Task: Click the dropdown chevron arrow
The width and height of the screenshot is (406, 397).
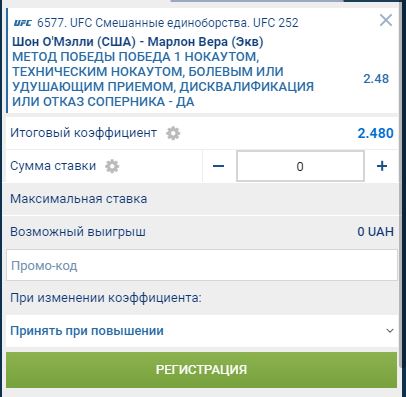Action: 389,331
